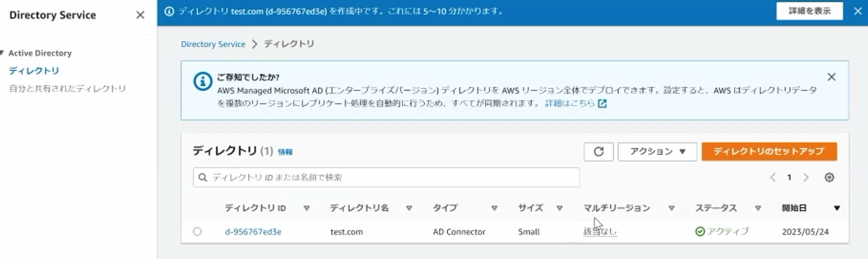This screenshot has width=868, height=259.
Task: Refresh the directory list
Action: pos(598,152)
